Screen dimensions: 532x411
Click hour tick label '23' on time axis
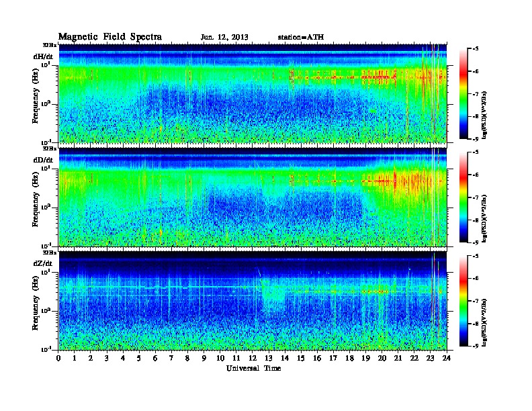[431, 359]
